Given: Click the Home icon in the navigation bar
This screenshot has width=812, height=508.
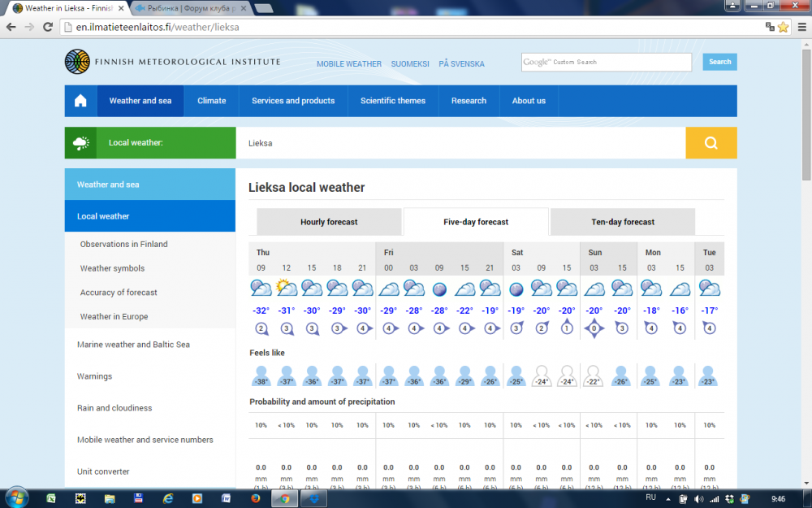Looking at the screenshot, I should 80,101.
